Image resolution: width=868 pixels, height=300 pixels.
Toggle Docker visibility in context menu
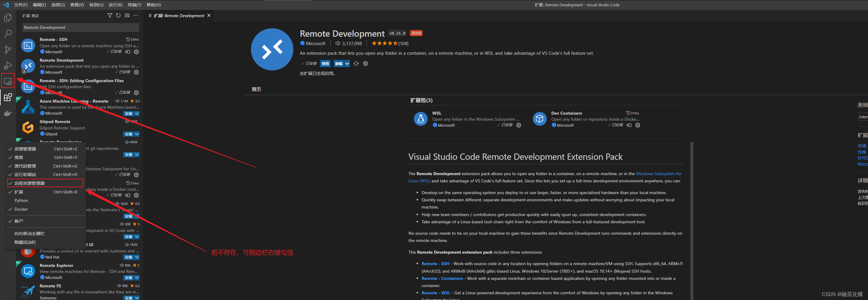point(46,209)
